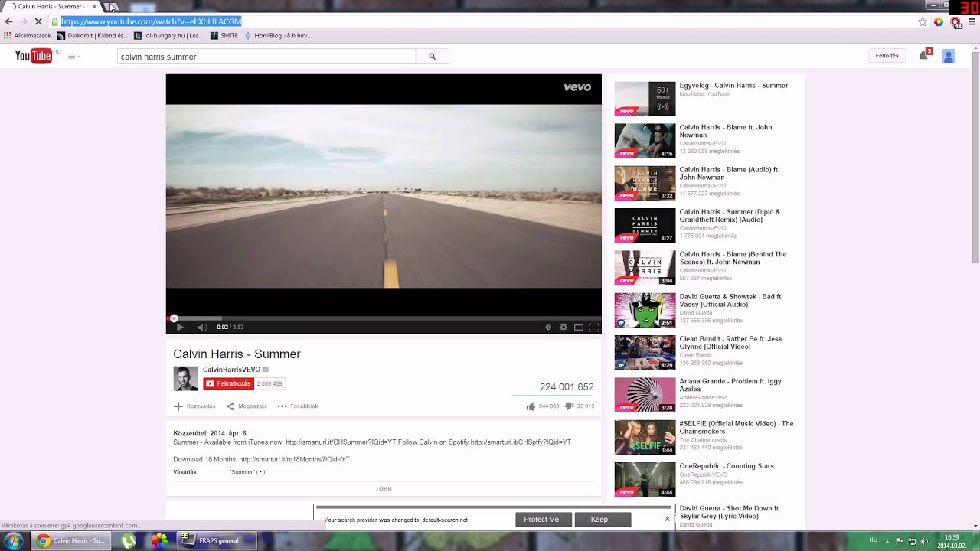Click the search magnifier button
980x551 pixels.
pyautogui.click(x=432, y=56)
